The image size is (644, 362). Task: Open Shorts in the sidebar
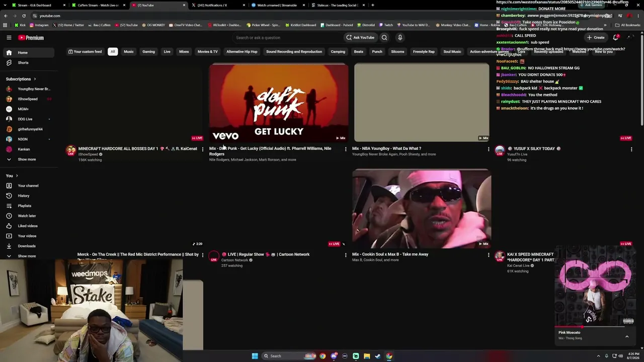tap(29, 63)
